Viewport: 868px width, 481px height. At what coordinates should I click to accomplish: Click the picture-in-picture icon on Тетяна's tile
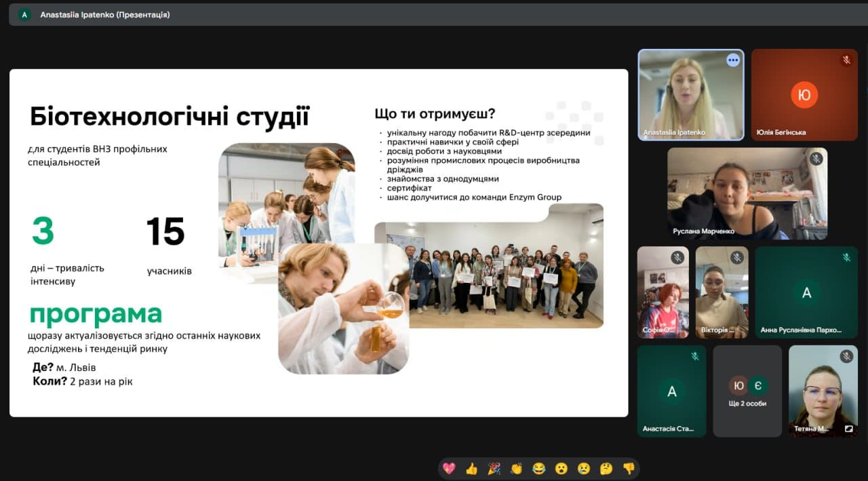click(x=848, y=429)
